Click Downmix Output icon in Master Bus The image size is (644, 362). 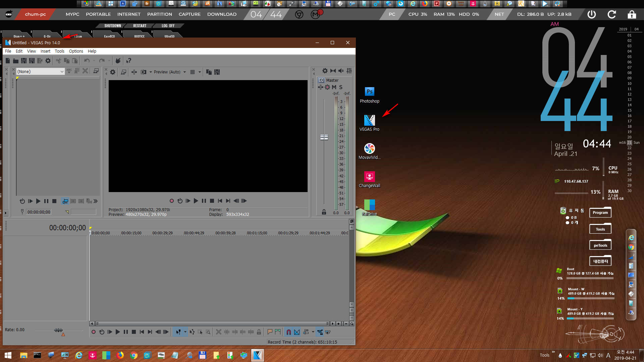[x=333, y=71]
